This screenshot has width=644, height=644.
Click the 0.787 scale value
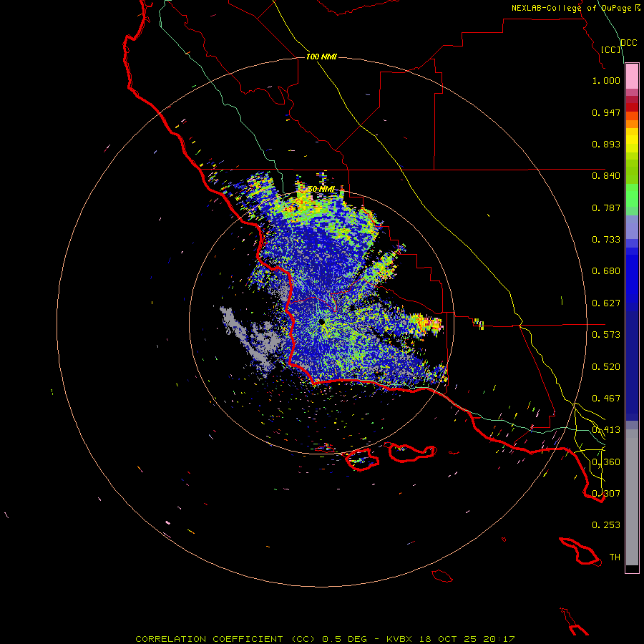click(606, 208)
